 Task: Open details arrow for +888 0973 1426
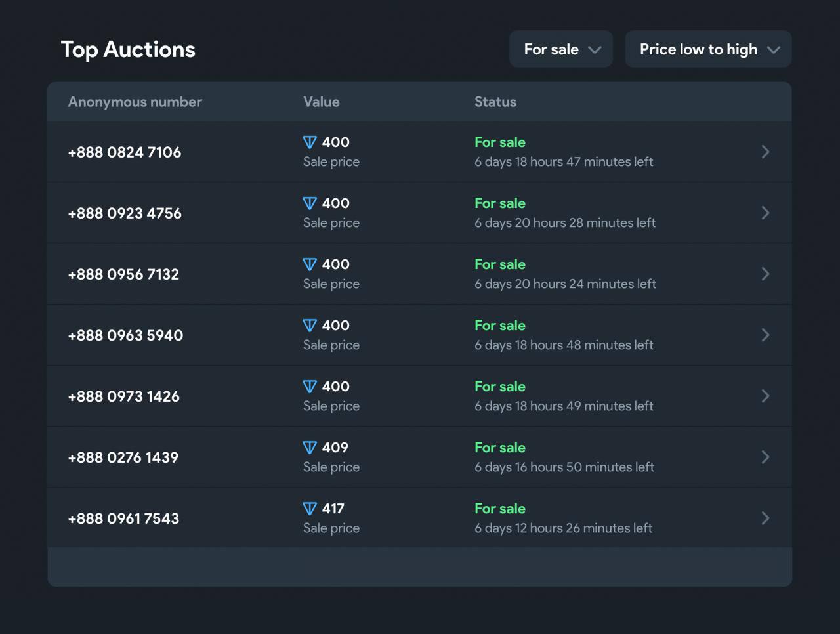coord(765,396)
